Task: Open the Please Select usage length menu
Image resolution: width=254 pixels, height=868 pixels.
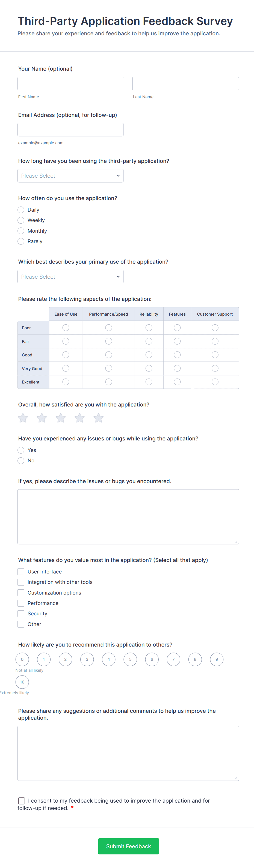Action: coord(70,175)
